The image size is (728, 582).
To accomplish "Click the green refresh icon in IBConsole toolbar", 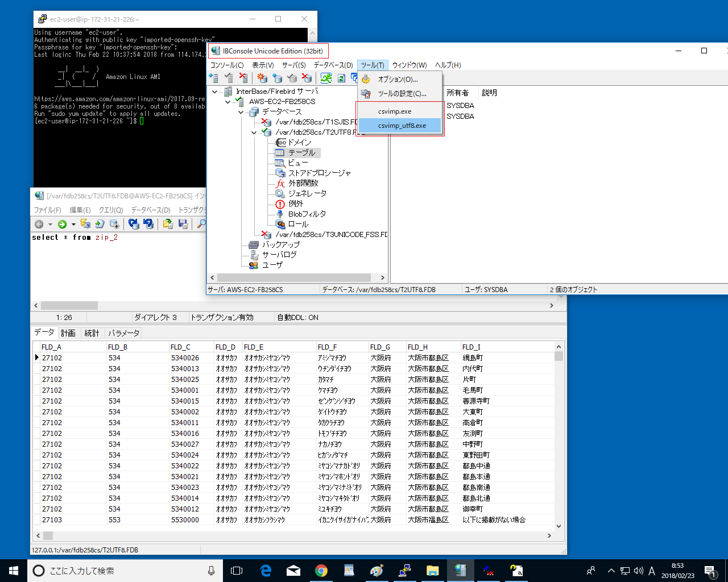I will tap(341, 78).
